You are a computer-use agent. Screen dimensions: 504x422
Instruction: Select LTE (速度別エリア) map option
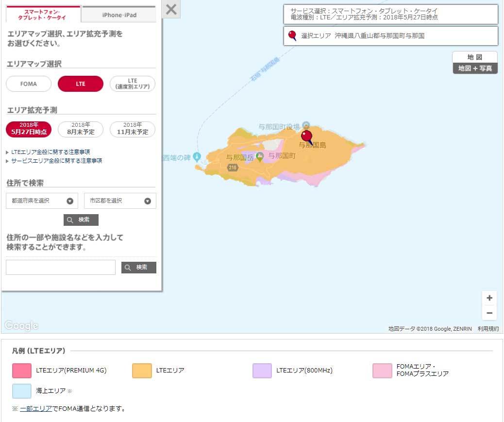pyautogui.click(x=132, y=84)
